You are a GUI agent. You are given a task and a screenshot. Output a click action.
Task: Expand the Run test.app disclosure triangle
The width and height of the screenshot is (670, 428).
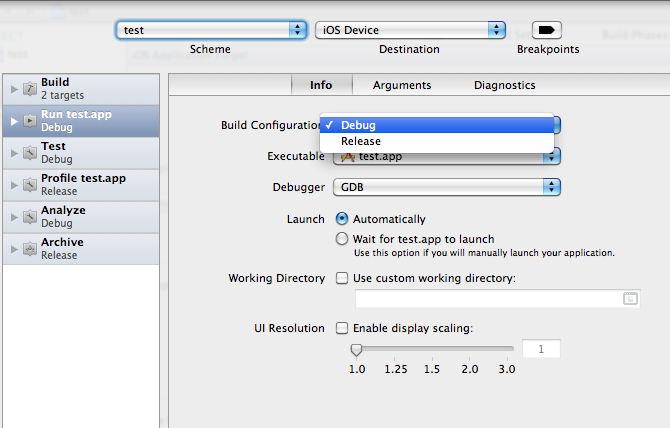pos(14,121)
